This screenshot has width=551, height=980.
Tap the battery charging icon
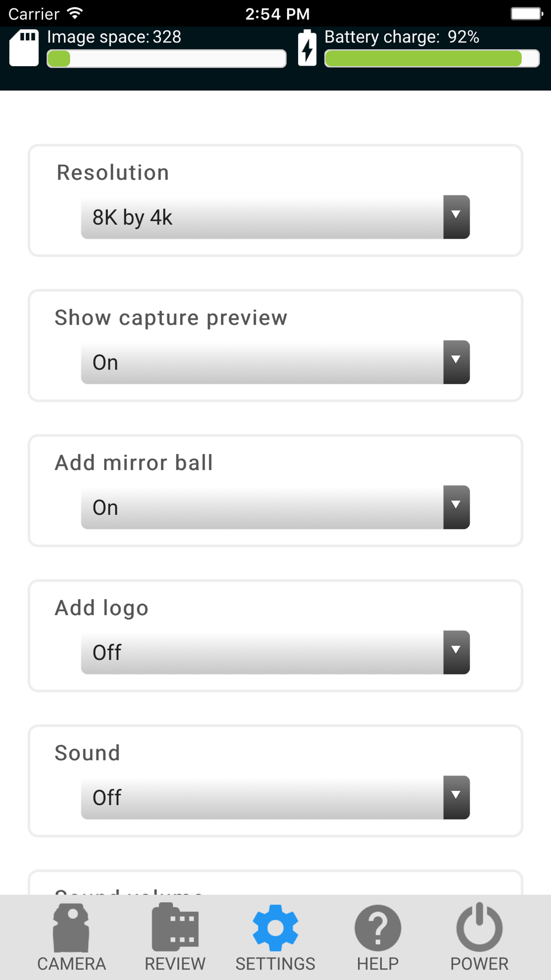point(307,48)
